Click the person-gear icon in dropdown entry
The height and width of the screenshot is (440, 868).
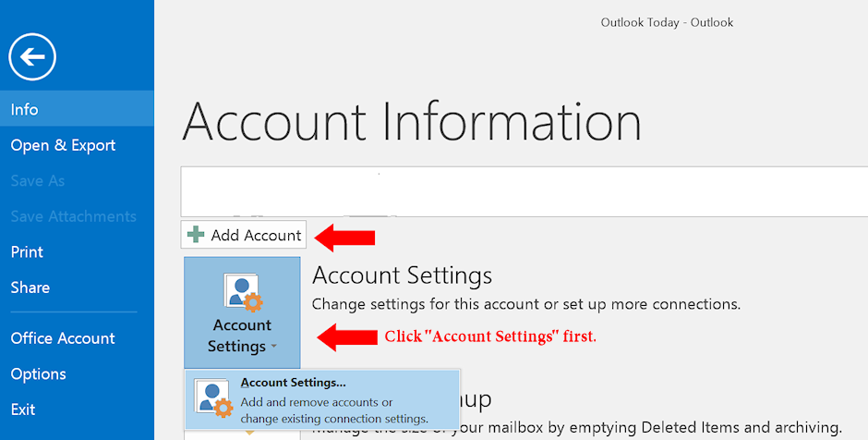[x=213, y=397]
